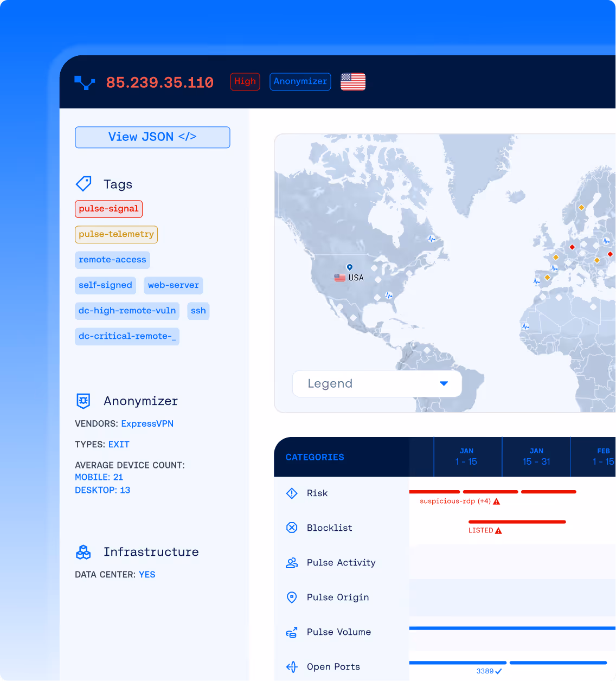Select the Pulse Volume icon
The height and width of the screenshot is (681, 616).
coord(292,632)
